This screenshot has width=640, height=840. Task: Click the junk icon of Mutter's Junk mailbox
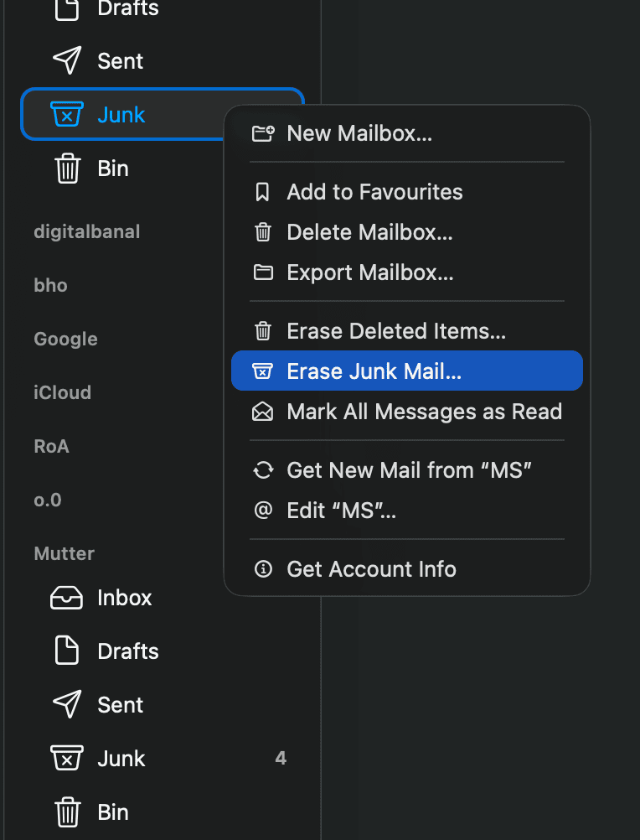click(67, 758)
